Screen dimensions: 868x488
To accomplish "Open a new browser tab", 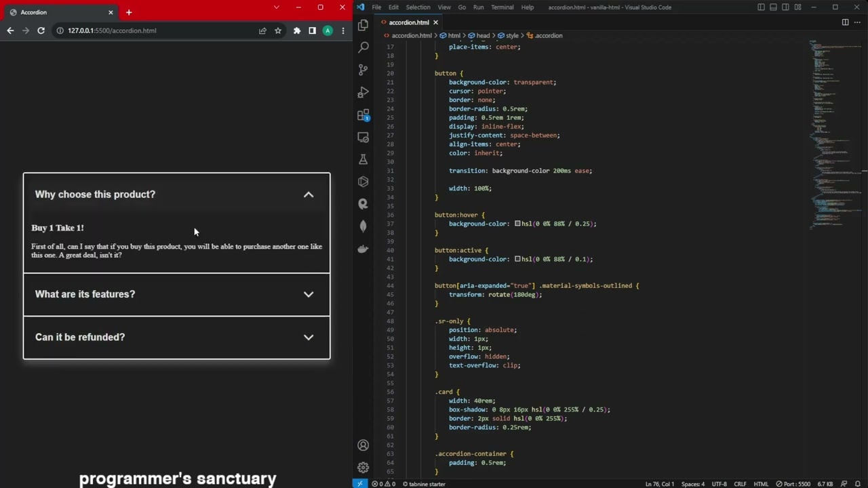I will tap(129, 12).
